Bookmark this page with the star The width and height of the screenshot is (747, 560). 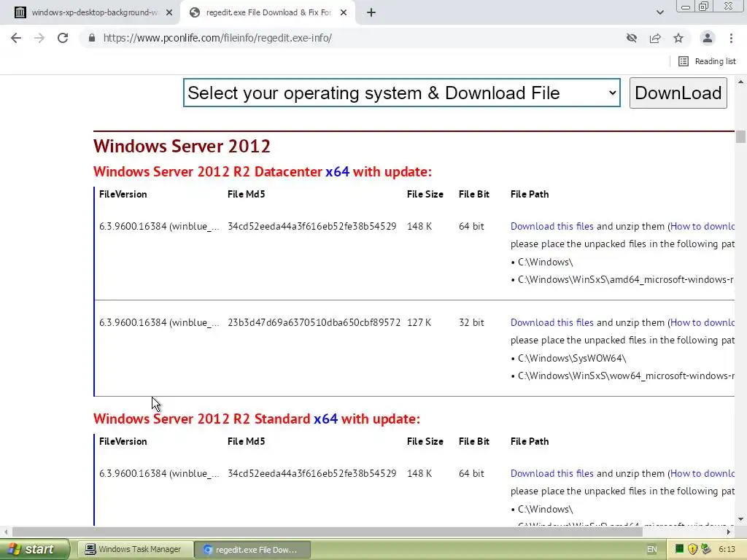coord(678,38)
